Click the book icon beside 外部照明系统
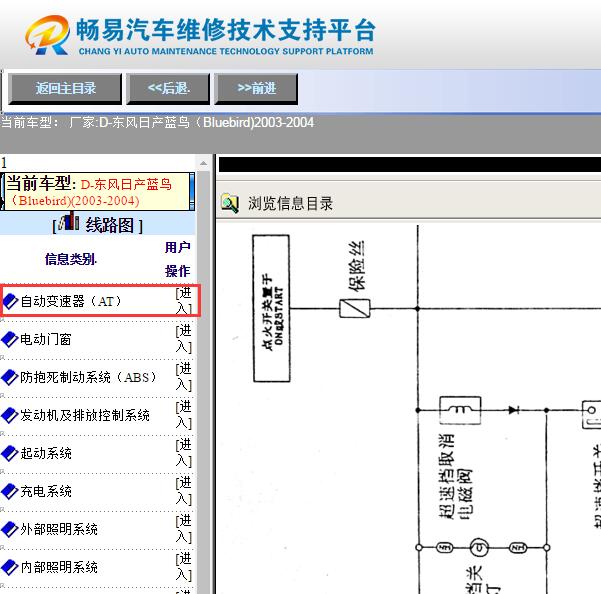The width and height of the screenshot is (601, 594). (10, 529)
